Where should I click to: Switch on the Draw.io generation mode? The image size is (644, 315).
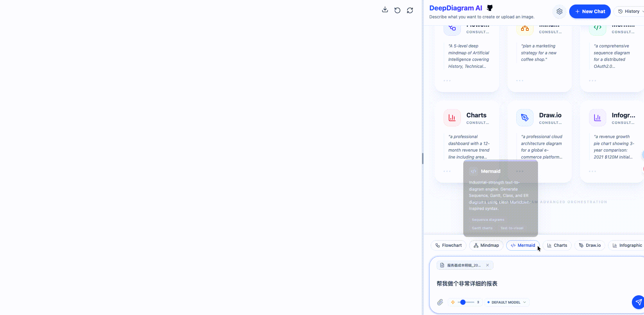(590, 245)
